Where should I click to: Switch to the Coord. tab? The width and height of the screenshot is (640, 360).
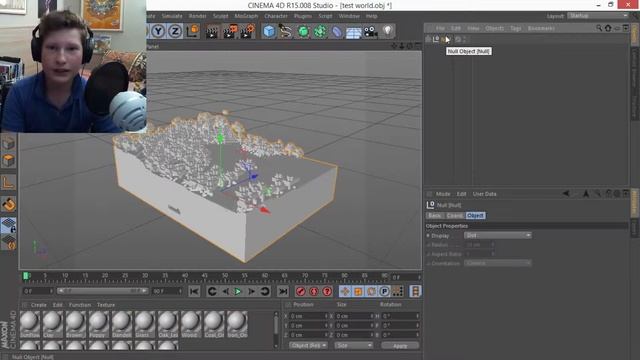tap(454, 216)
